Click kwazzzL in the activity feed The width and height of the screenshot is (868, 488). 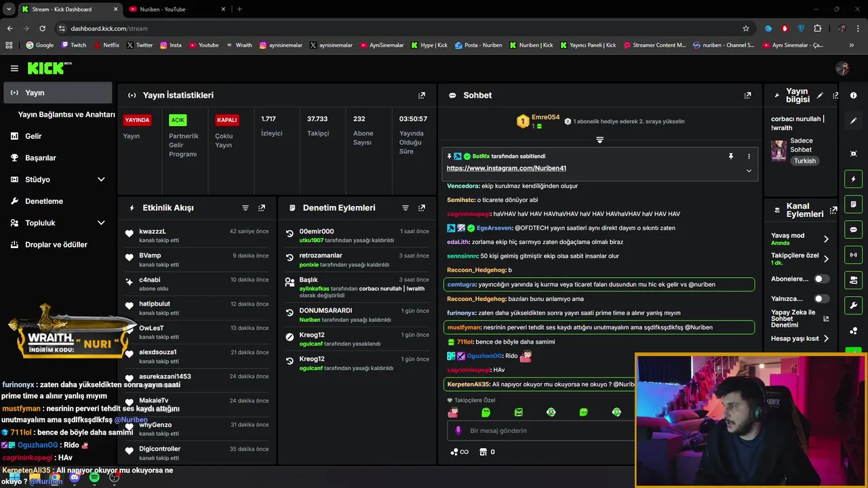coord(153,232)
